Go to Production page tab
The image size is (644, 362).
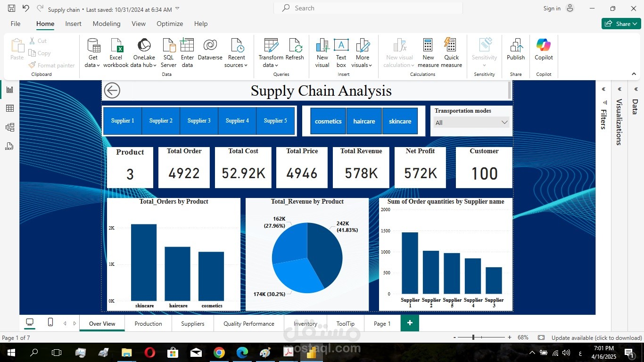point(148,323)
